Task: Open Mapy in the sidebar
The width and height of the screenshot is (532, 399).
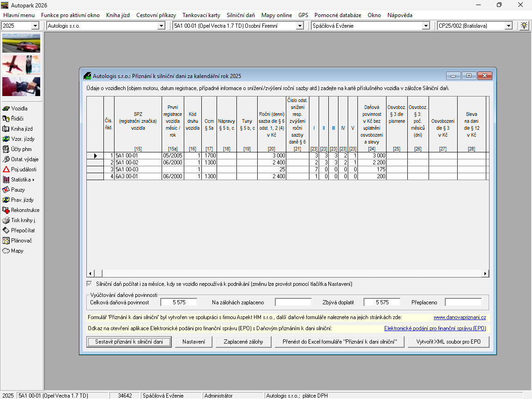Action: 6,251
